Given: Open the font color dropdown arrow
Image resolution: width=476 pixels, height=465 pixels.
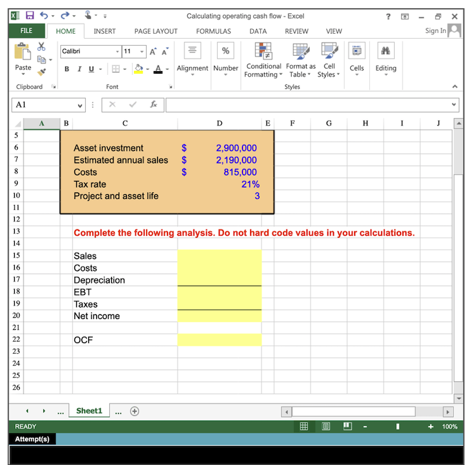Looking at the screenshot, I should (168, 69).
